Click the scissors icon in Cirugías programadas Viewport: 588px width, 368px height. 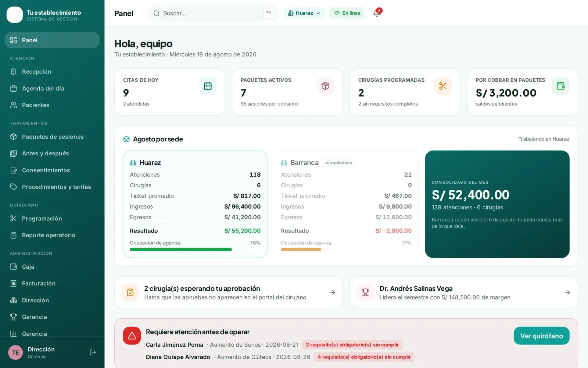443,86
